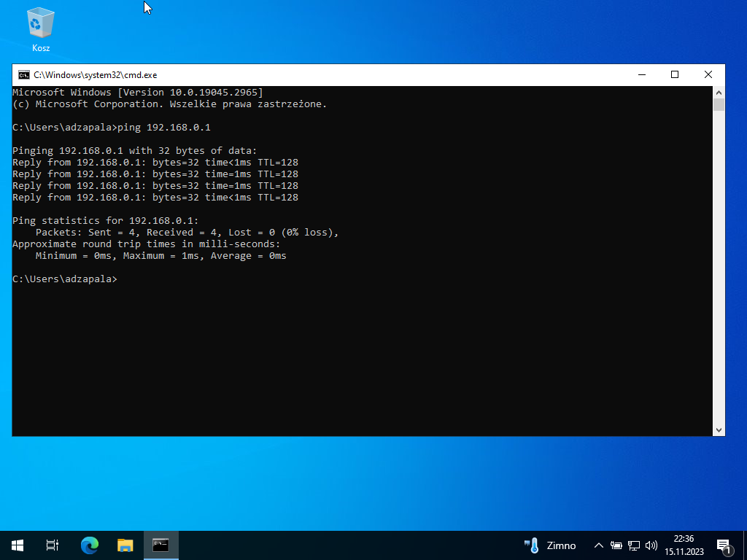The width and height of the screenshot is (747, 560).
Task: Click the console scrollbar down arrow
Action: click(719, 430)
